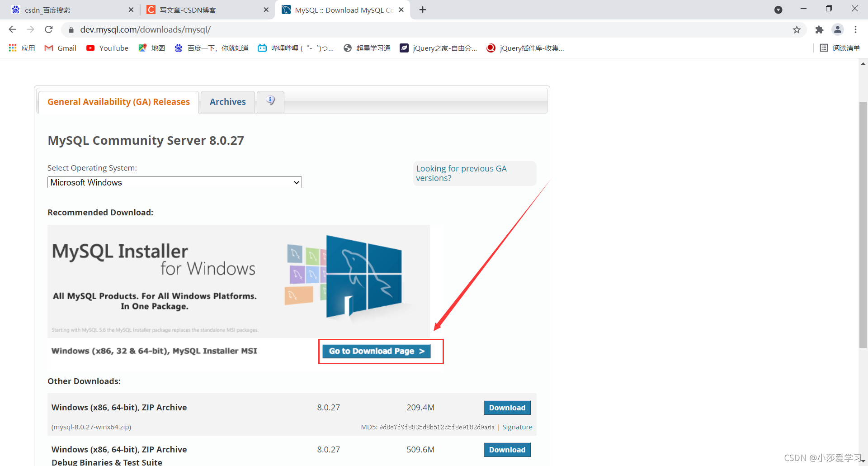The image size is (868, 466).
Task: Bookmark this page with the star
Action: click(x=797, y=30)
